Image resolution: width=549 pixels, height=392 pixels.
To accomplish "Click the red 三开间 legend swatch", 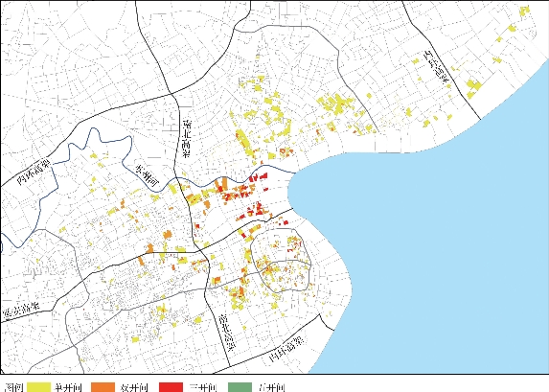I will [171, 387].
